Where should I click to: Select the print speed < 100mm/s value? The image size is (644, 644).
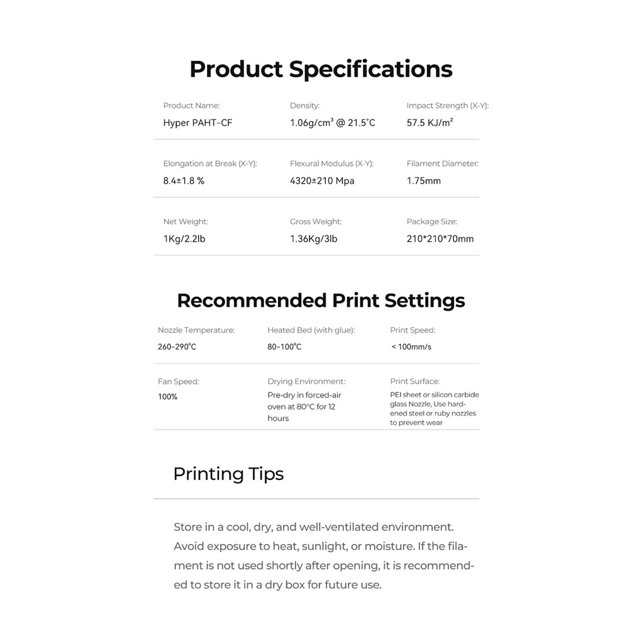point(411,347)
